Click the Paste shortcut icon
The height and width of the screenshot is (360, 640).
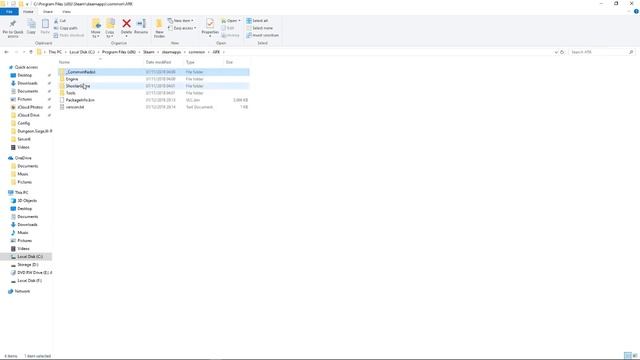(56, 36)
